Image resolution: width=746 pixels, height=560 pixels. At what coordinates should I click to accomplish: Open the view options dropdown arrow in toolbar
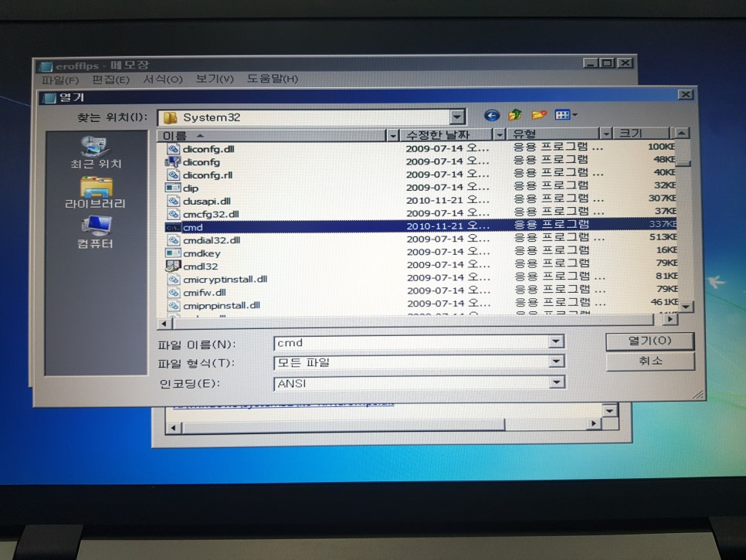(x=575, y=114)
